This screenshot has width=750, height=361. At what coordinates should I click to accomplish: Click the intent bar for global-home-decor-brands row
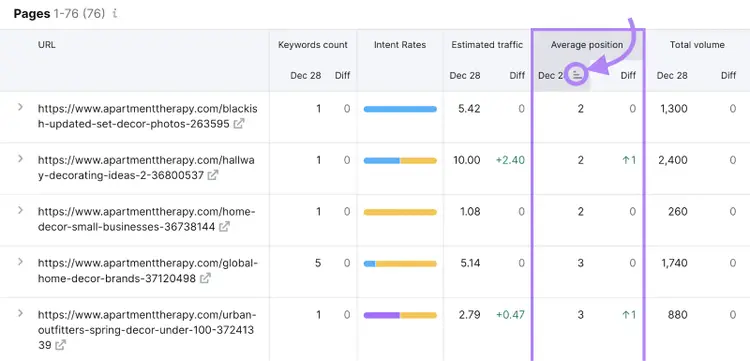400,264
